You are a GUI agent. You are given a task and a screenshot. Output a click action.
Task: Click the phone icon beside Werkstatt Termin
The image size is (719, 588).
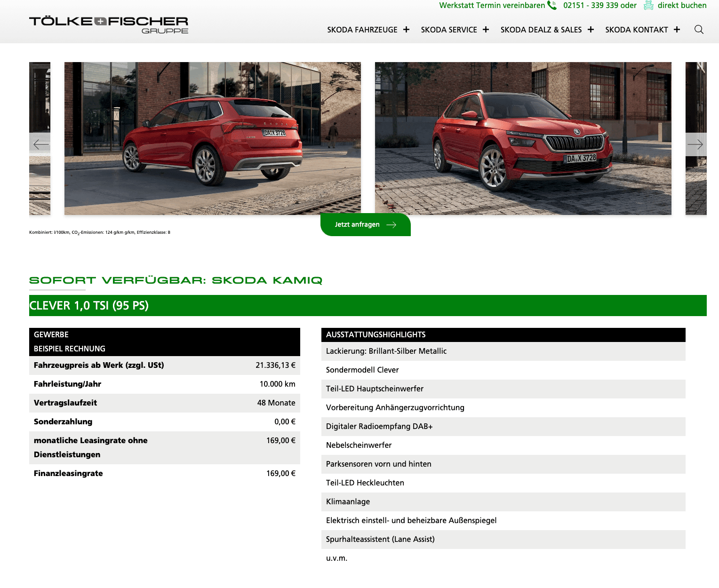coord(552,6)
